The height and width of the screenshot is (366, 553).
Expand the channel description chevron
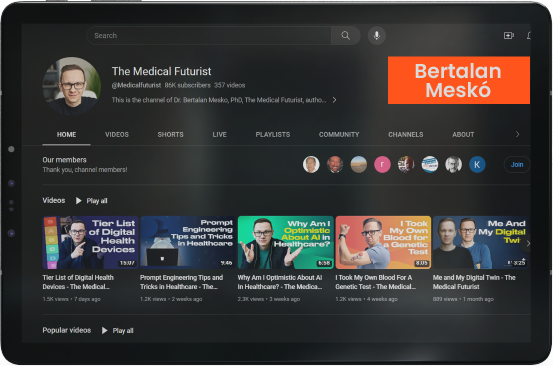[334, 100]
